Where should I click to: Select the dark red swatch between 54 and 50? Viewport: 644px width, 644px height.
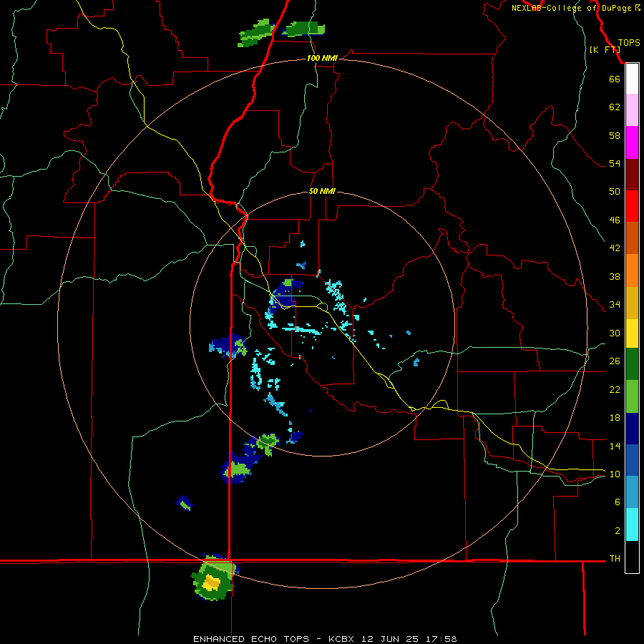pos(632,174)
